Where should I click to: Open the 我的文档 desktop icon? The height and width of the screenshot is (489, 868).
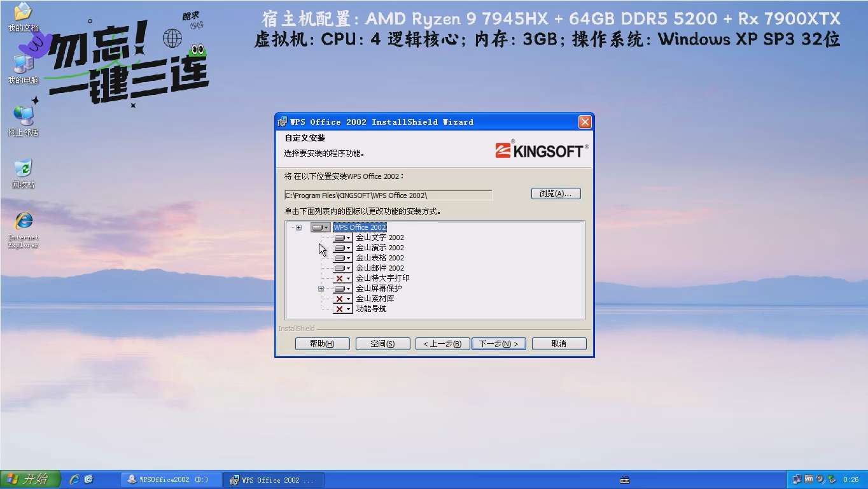[x=23, y=17]
